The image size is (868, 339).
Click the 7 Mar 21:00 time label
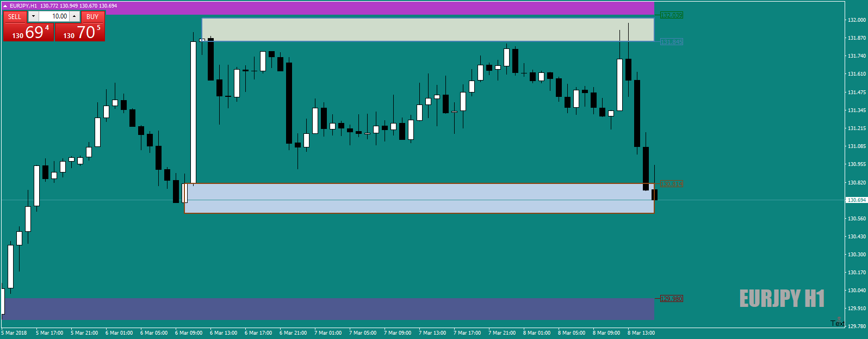click(x=502, y=333)
